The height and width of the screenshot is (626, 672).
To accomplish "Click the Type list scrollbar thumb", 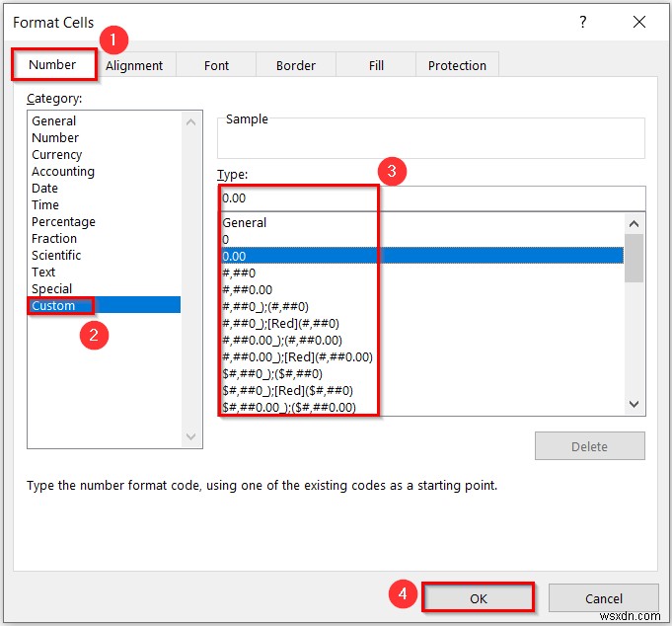I will [x=634, y=258].
